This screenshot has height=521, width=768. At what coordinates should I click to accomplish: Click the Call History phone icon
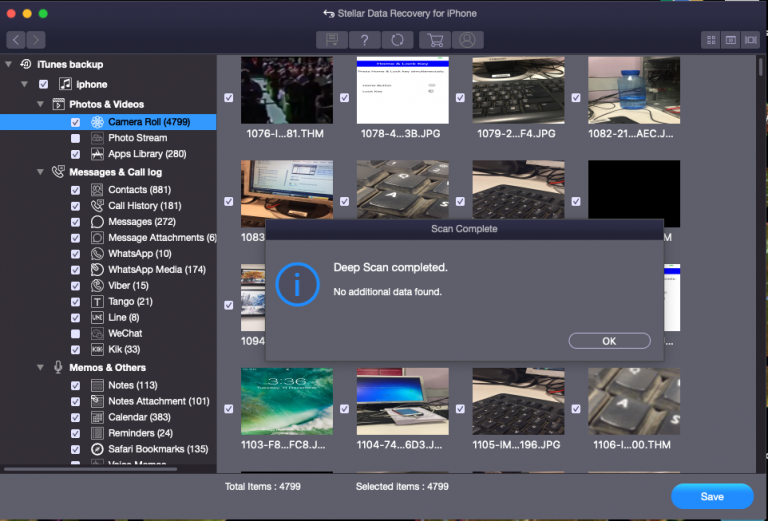(97, 206)
